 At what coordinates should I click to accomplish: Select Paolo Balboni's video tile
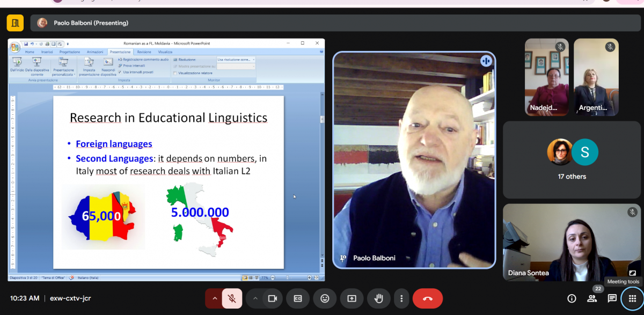413,159
